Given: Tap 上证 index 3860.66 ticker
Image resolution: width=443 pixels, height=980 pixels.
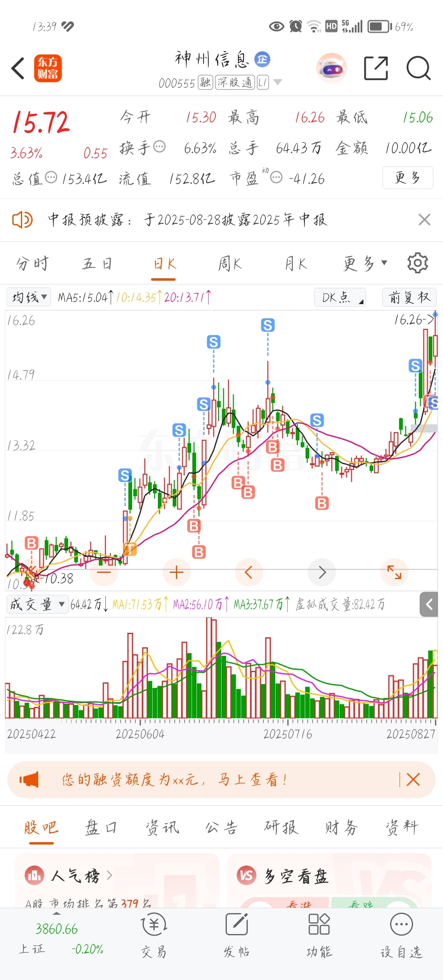Looking at the screenshot, I should coord(57,929).
